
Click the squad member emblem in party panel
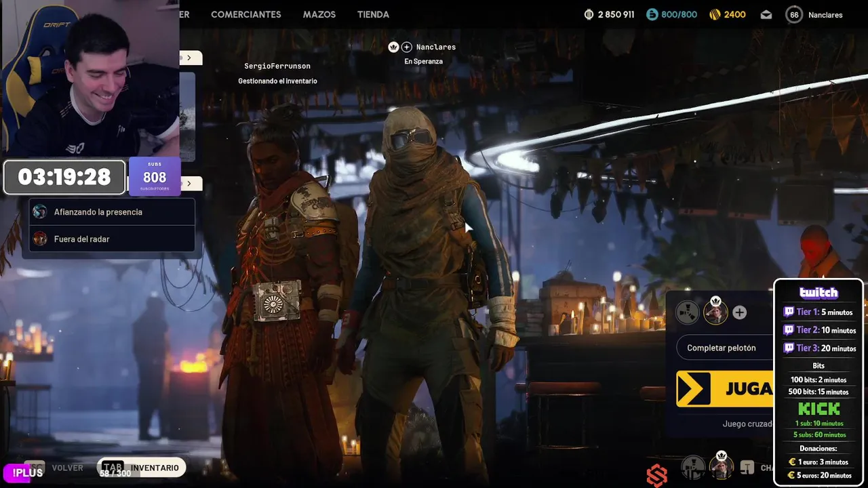[688, 312]
